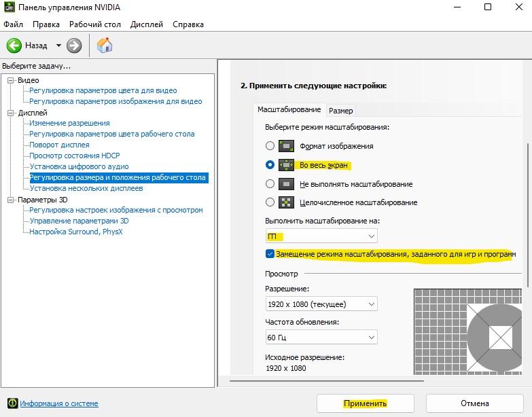Viewport: 532px width, 417px height.
Task: Open 'Информация о системе' link
Action: click(59, 403)
